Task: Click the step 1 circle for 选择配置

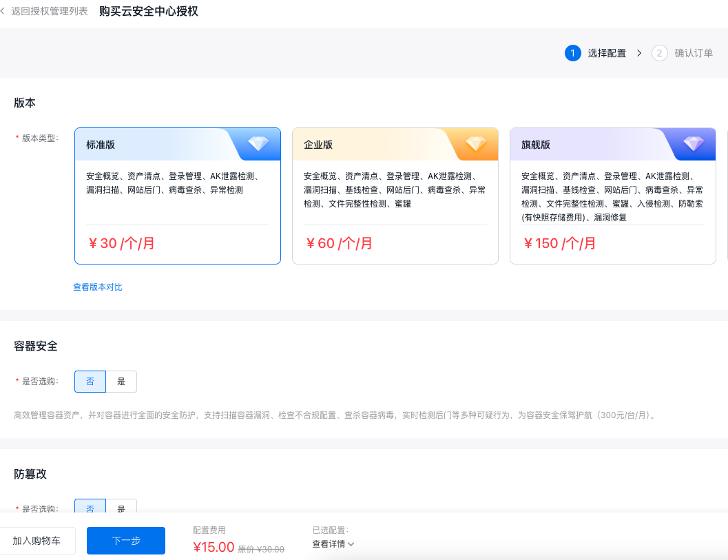Action: point(573,53)
